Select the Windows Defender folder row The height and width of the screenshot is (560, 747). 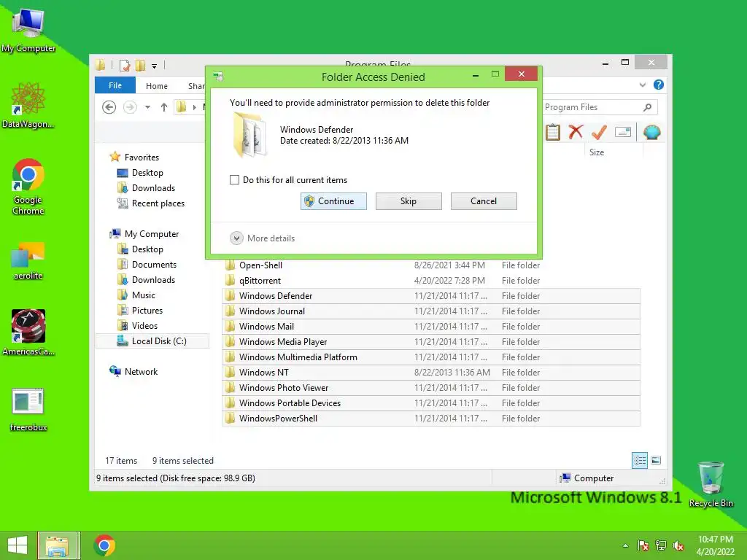(430, 296)
